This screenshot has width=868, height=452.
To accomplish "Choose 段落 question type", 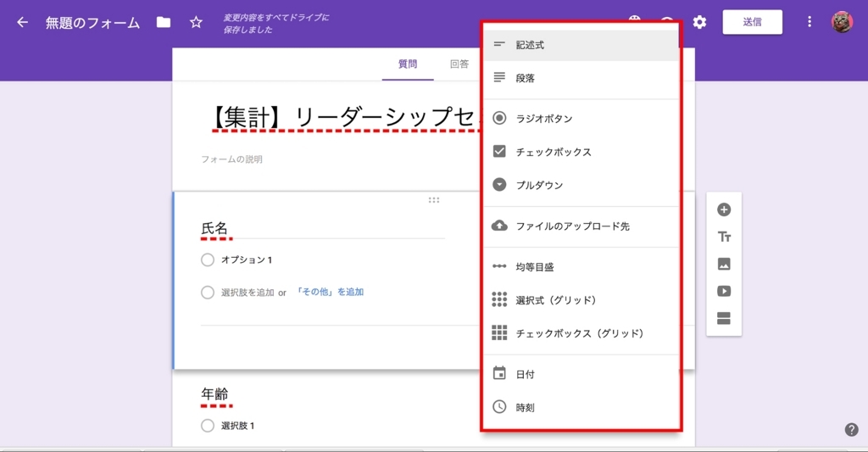I will 581,78.
